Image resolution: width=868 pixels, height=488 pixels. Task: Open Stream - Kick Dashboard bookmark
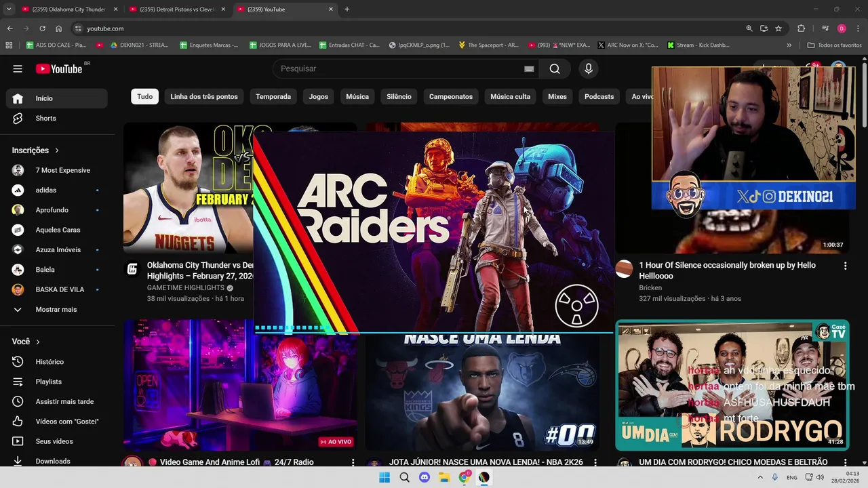tap(698, 45)
